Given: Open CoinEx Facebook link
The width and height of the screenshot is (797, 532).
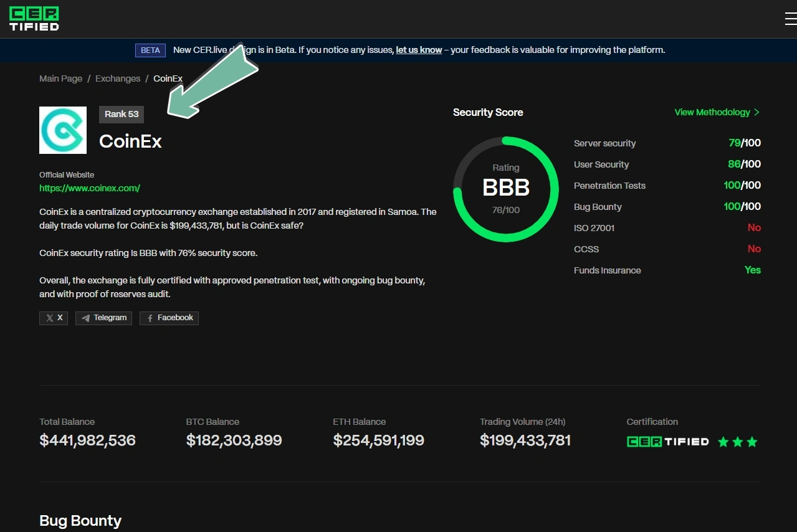Looking at the screenshot, I should pyautogui.click(x=169, y=318).
